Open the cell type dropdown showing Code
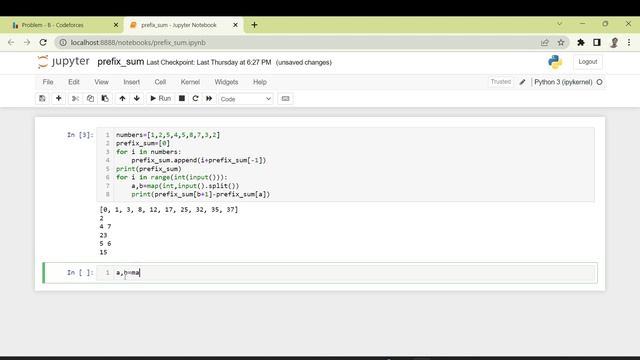The image size is (640, 360). (x=246, y=99)
